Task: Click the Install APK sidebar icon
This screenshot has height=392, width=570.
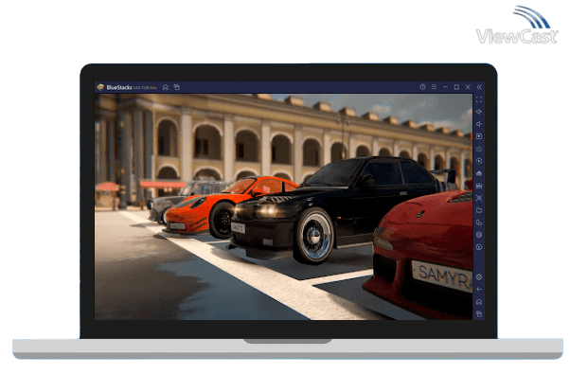Action: tap(479, 186)
